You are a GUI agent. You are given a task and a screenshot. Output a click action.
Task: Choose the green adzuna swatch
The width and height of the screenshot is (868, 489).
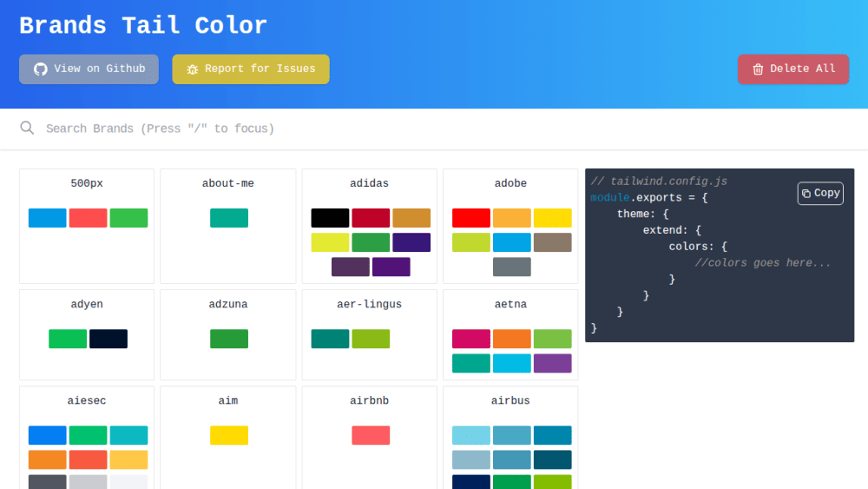(229, 339)
